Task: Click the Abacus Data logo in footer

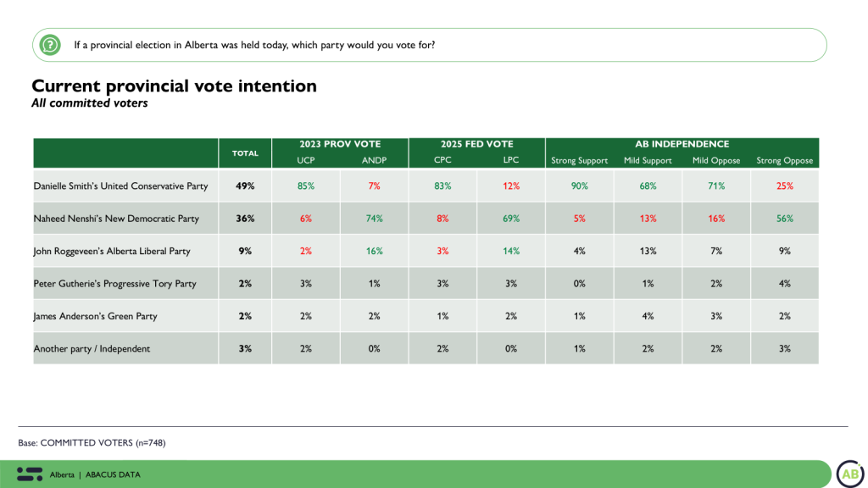Action: click(x=30, y=474)
